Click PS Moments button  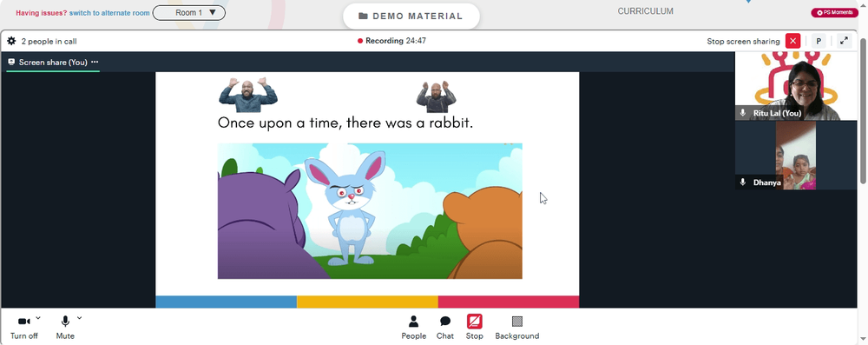coord(834,13)
